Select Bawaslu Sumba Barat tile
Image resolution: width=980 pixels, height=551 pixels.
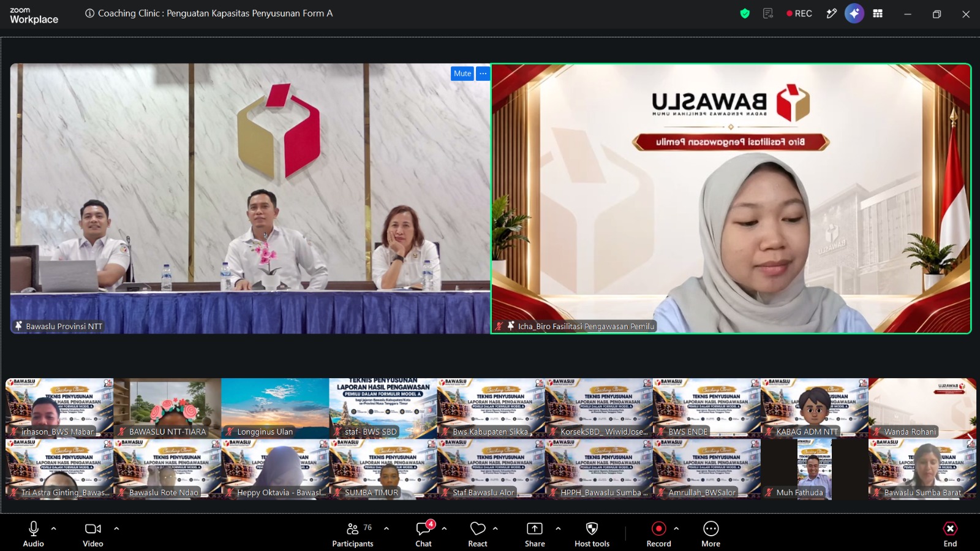point(922,469)
